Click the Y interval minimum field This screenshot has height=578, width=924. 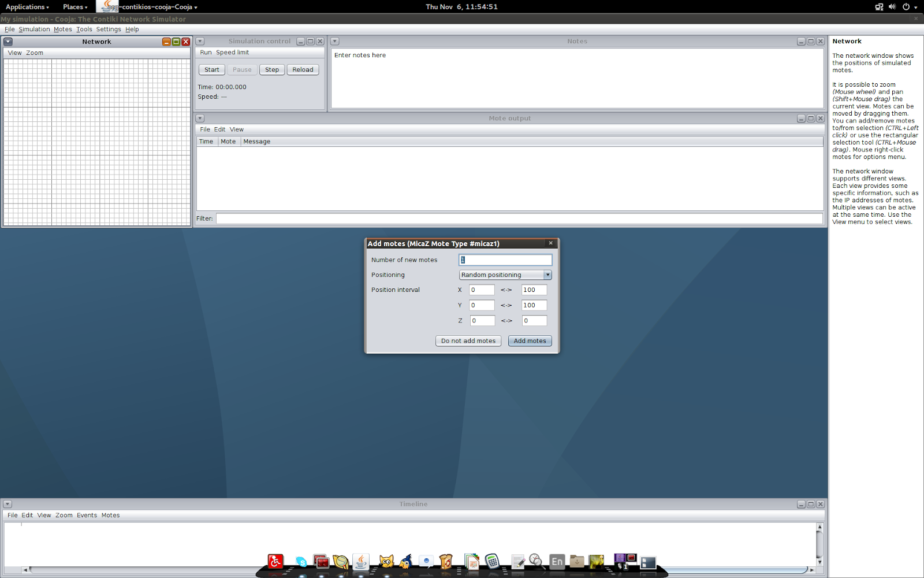pyautogui.click(x=482, y=305)
